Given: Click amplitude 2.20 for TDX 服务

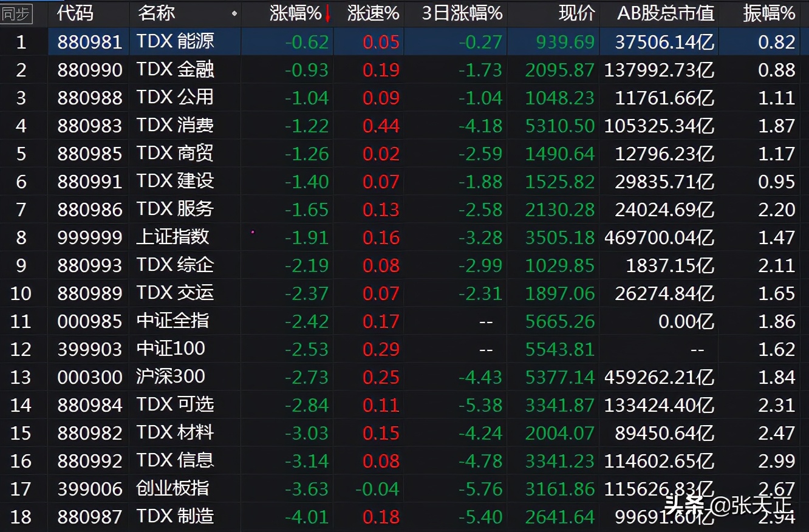Looking at the screenshot, I should [777, 210].
